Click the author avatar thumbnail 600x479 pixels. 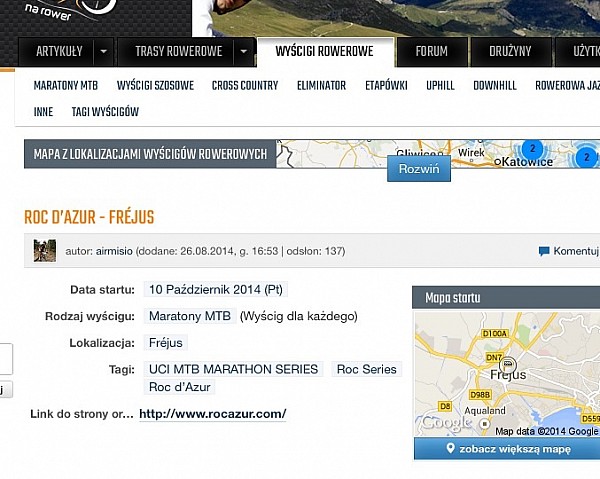tap(44, 250)
